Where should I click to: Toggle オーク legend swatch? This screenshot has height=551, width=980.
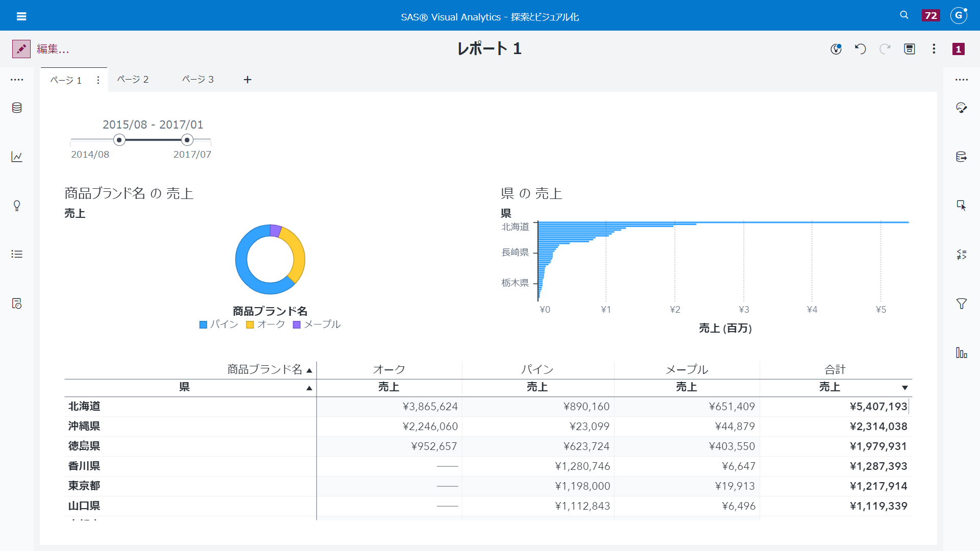[x=250, y=324]
